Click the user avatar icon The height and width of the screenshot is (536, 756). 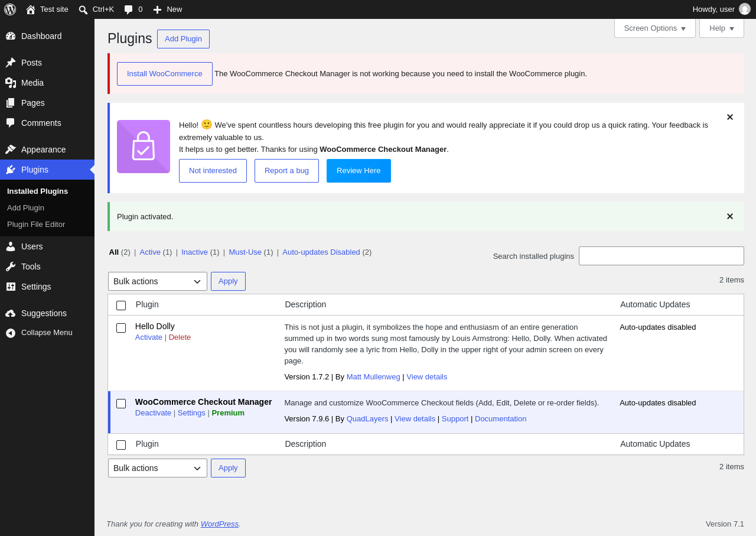(x=745, y=9)
